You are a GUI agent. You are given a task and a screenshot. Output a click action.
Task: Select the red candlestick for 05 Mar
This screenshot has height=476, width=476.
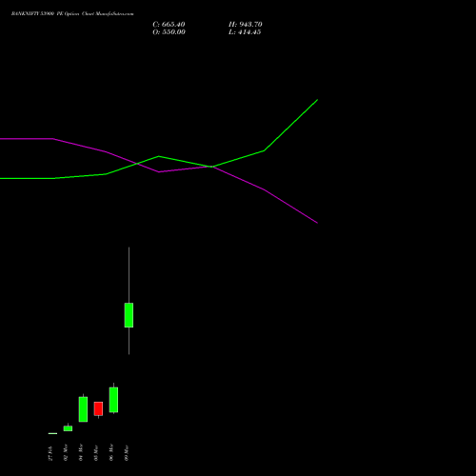[x=98, y=408]
